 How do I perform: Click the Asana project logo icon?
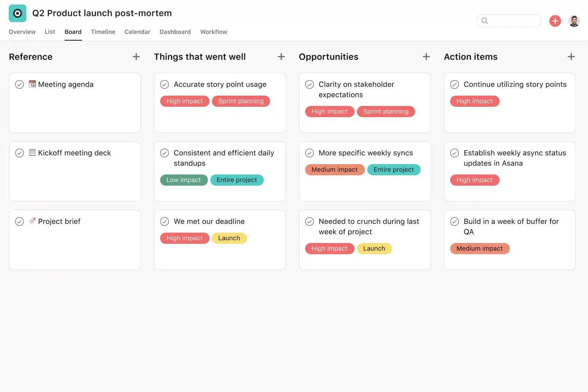(17, 13)
